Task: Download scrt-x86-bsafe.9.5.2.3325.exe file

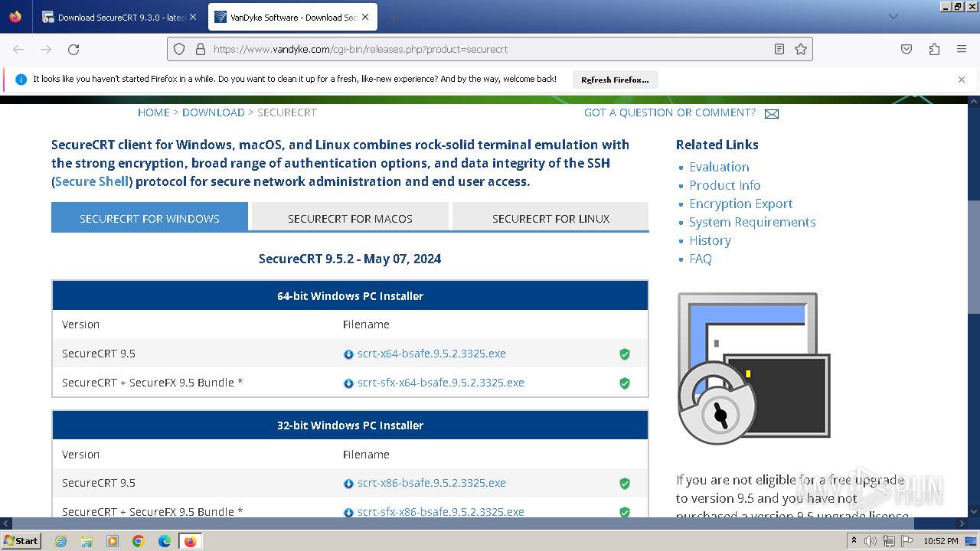Action: pyautogui.click(x=432, y=483)
